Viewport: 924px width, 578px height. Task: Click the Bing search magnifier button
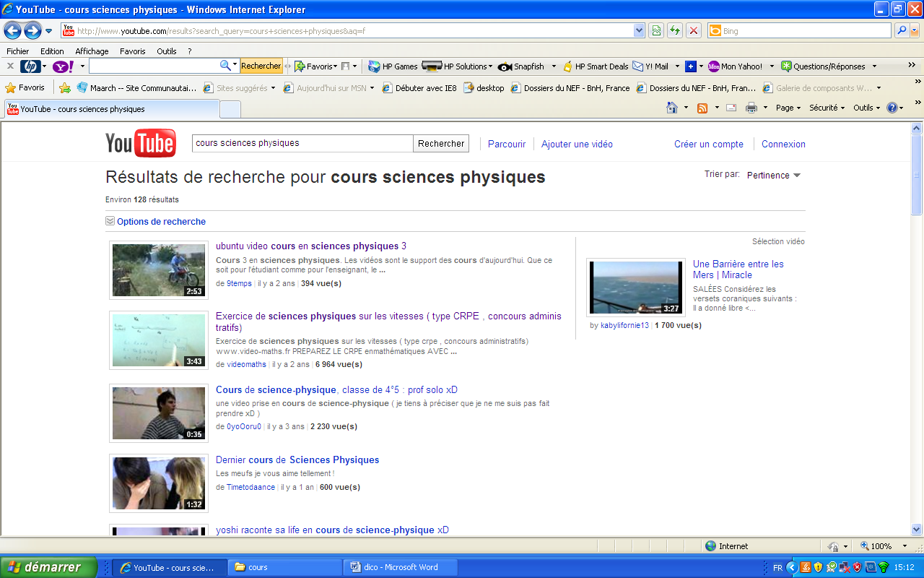click(x=901, y=30)
